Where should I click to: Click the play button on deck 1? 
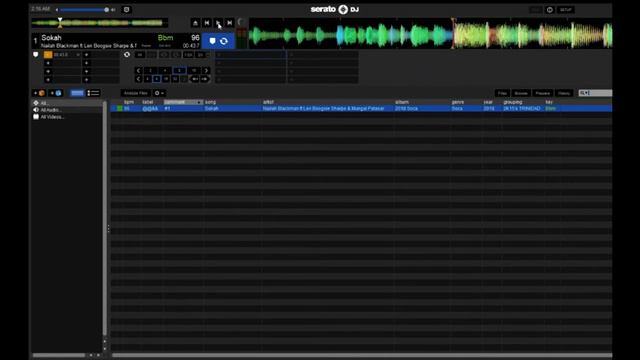(x=218, y=23)
